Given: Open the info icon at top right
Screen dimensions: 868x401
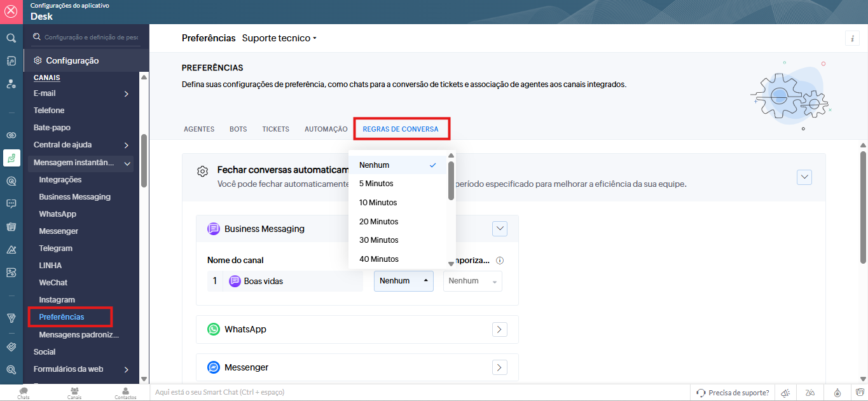Looking at the screenshot, I should pyautogui.click(x=851, y=38).
